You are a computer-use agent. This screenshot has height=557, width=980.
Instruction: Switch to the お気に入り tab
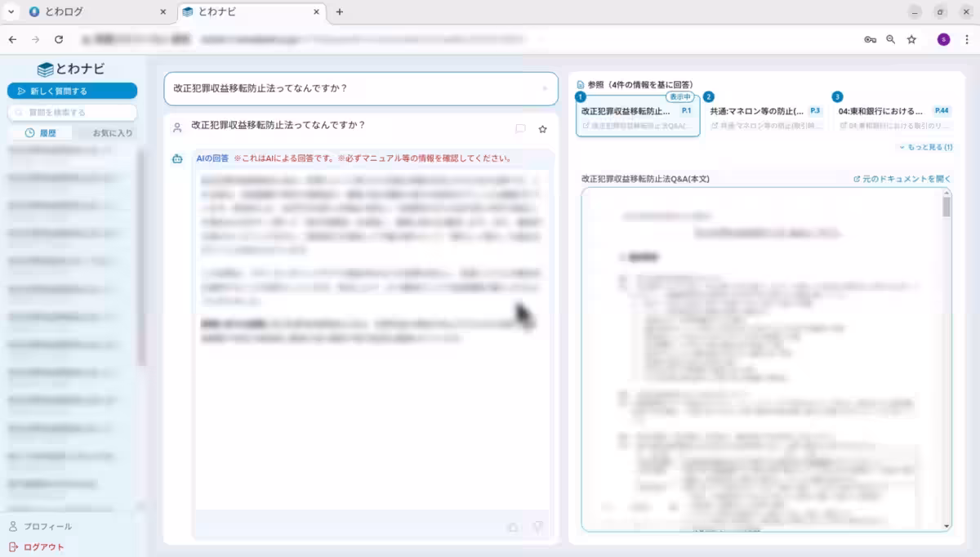click(x=112, y=132)
